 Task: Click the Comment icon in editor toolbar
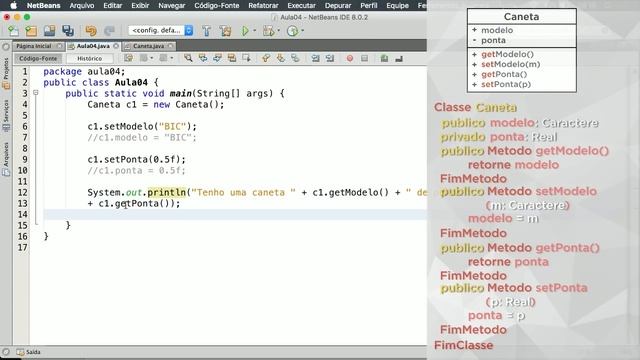(384, 58)
